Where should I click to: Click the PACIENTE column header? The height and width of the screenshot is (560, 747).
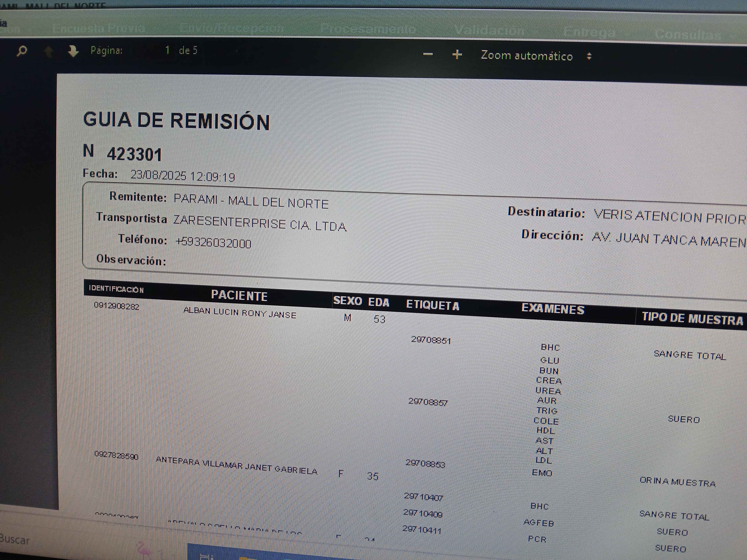coord(239,295)
